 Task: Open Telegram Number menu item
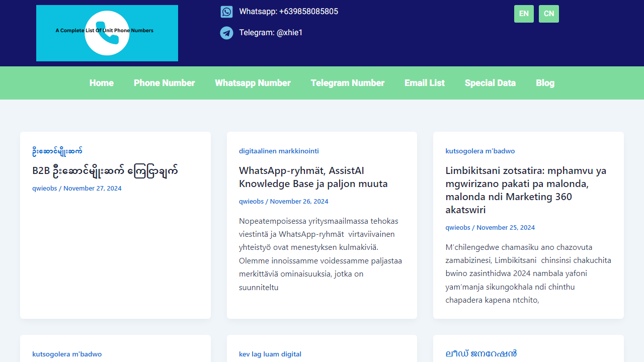[x=348, y=83]
